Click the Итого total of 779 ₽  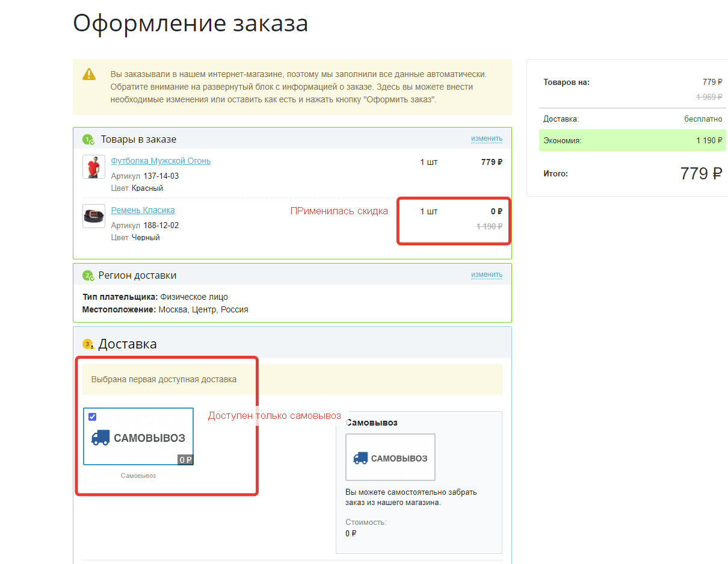[700, 173]
